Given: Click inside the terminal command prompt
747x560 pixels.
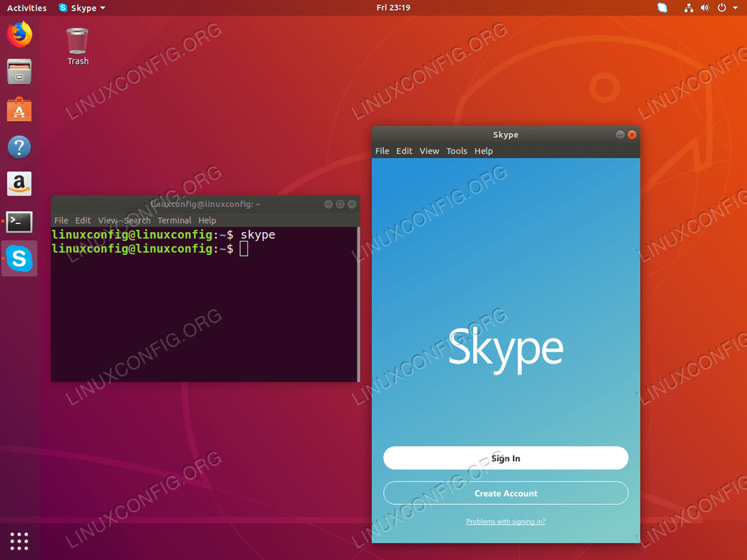Looking at the screenshot, I should (243, 249).
